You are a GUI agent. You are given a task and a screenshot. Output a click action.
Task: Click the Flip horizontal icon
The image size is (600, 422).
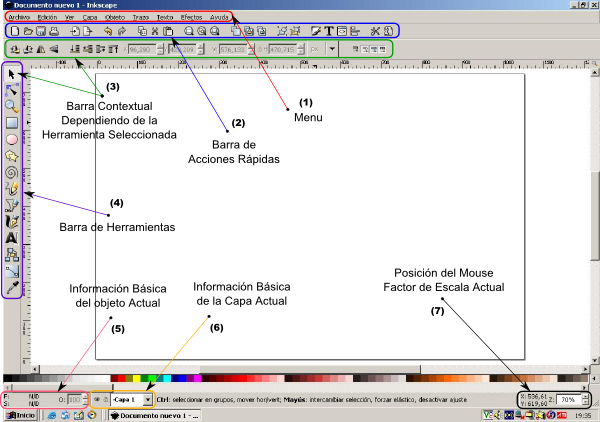pos(41,49)
